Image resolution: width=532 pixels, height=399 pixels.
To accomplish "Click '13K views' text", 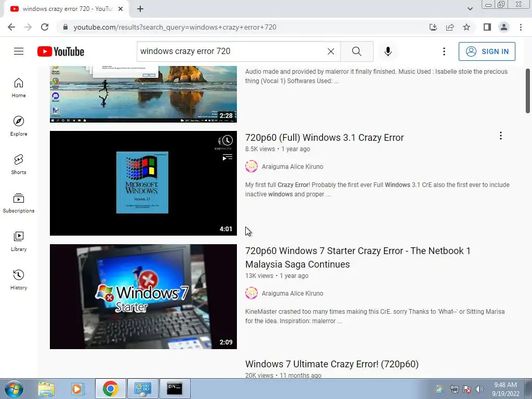I will click(x=259, y=276).
